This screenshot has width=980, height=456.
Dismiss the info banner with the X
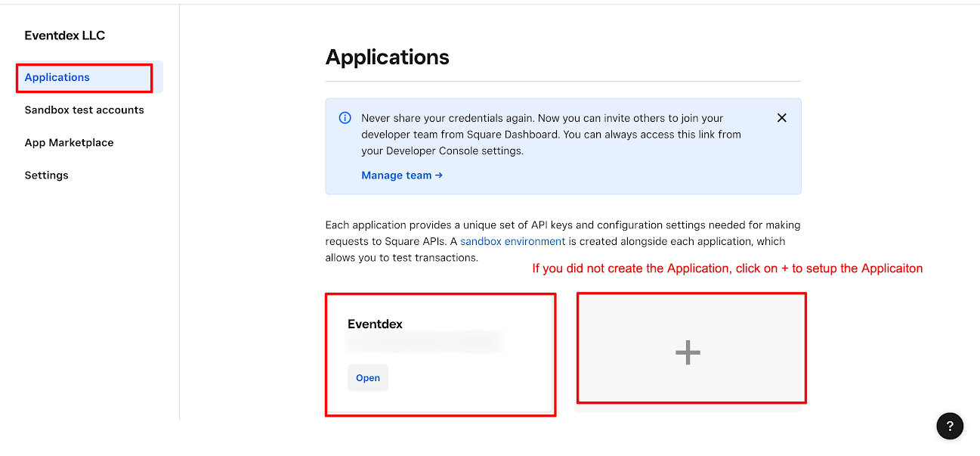pyautogui.click(x=782, y=118)
